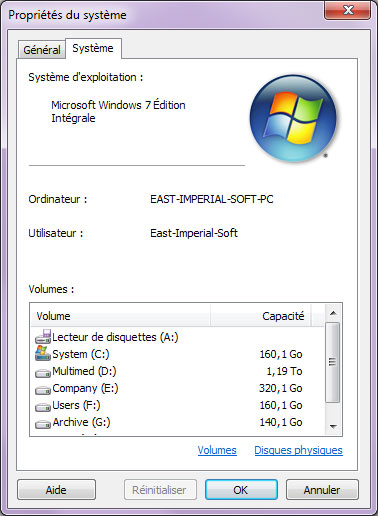The width and height of the screenshot is (378, 516).
Task: Click the System (C:) Windows drive icon
Action: [43, 353]
